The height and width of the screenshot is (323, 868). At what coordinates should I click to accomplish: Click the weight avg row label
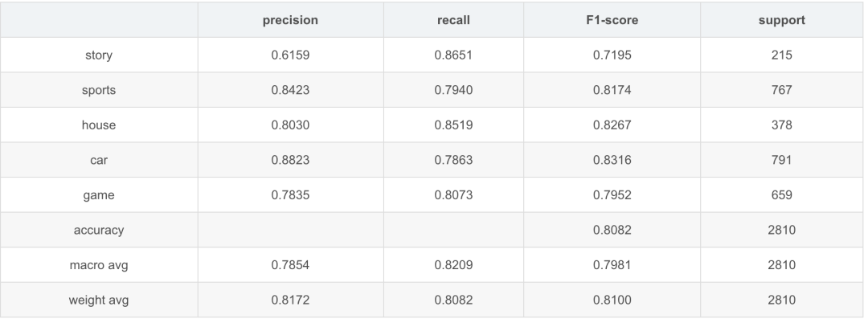pos(100,300)
